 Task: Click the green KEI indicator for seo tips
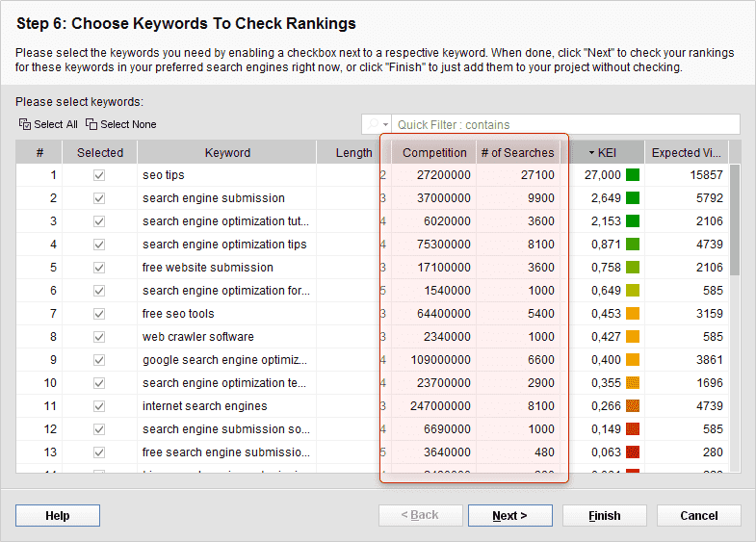click(x=633, y=175)
